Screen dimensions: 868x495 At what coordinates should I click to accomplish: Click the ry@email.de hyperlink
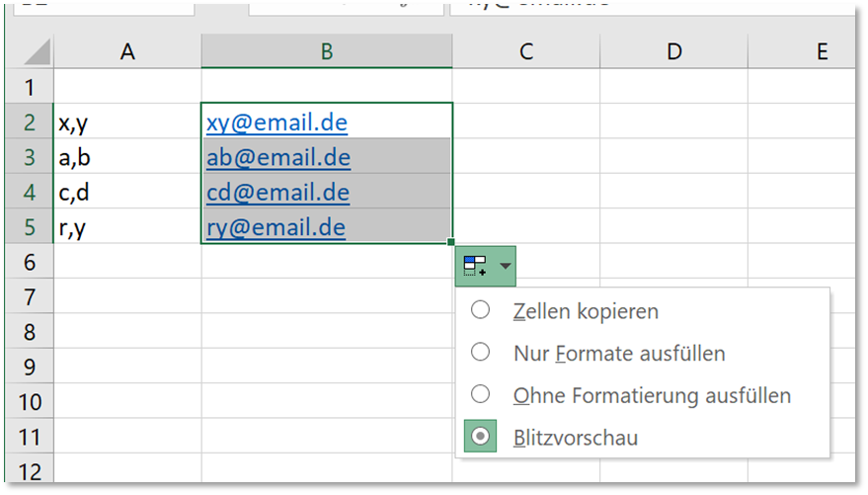pyautogui.click(x=276, y=227)
